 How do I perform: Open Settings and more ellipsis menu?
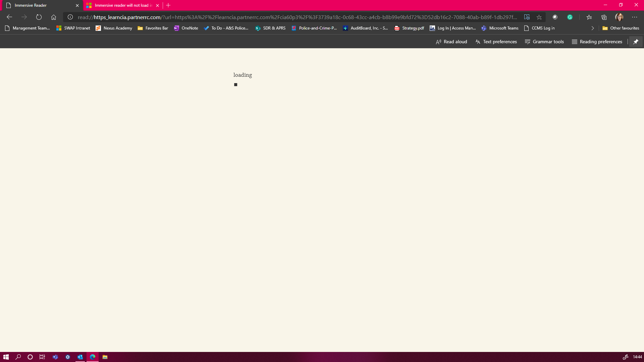point(635,17)
